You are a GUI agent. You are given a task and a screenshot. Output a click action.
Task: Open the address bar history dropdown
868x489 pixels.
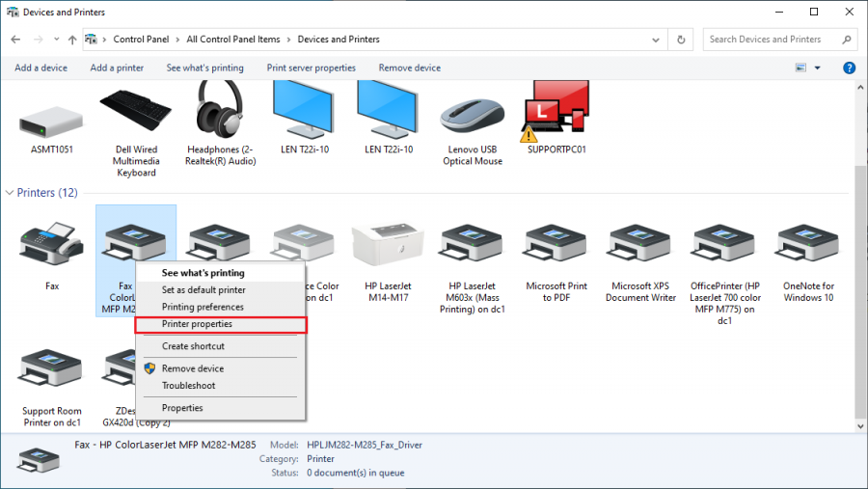click(x=656, y=40)
